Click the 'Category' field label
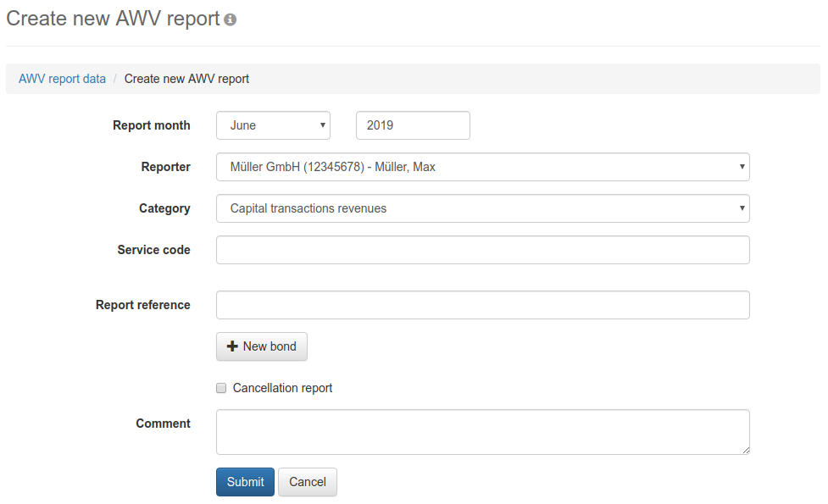Image resolution: width=828 pixels, height=504 pixels. (164, 208)
